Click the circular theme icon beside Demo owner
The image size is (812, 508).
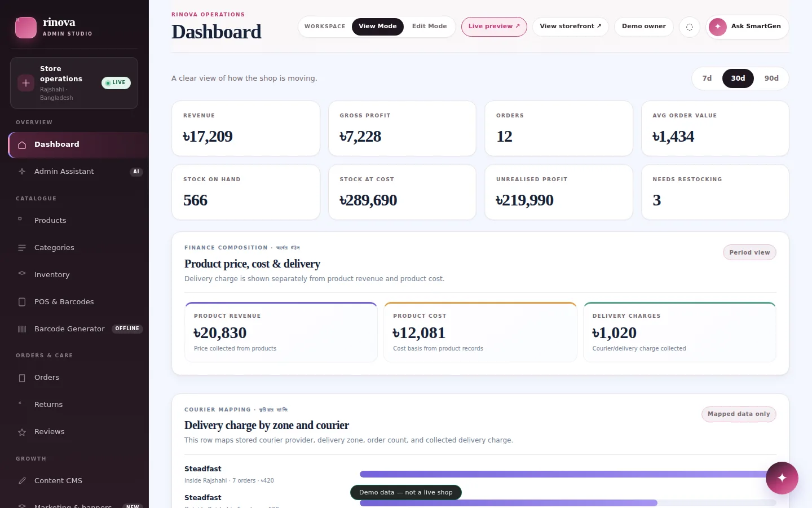pyautogui.click(x=689, y=27)
